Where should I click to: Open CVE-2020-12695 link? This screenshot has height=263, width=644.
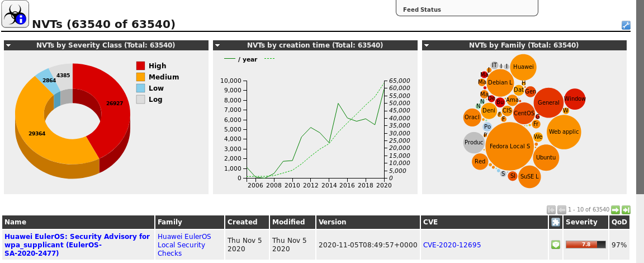pyautogui.click(x=452, y=245)
